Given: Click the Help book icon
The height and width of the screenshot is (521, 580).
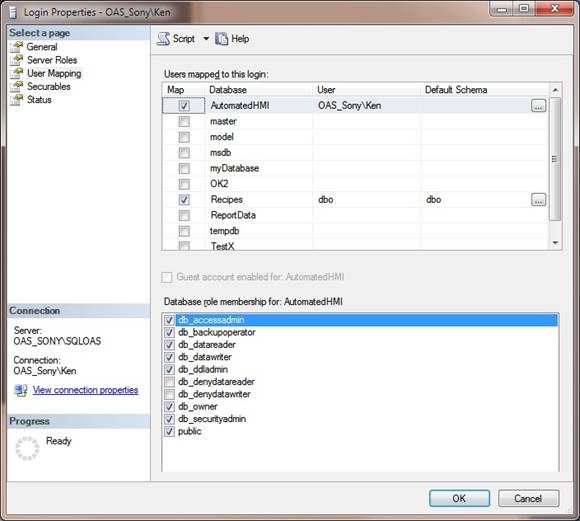Looking at the screenshot, I should (221, 38).
